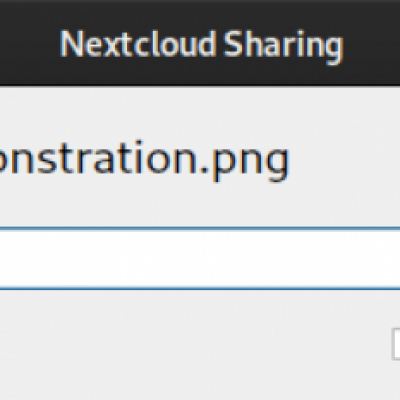The width and height of the screenshot is (400, 400).
Task: Click the share recipient search input field
Action: 200,259
